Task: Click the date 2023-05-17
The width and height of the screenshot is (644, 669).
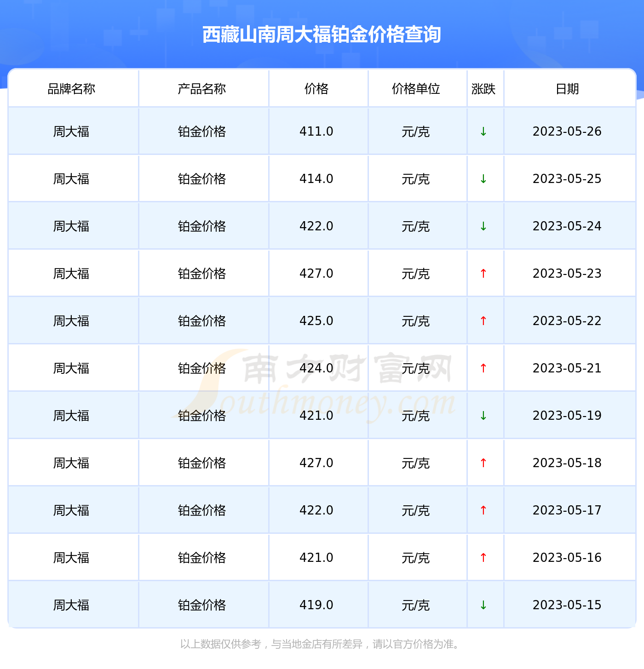Action: coord(567,510)
